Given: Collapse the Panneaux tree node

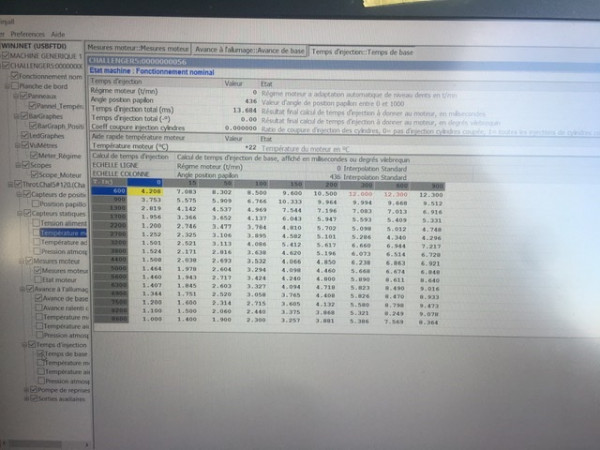Looking at the screenshot, I should click(x=16, y=96).
